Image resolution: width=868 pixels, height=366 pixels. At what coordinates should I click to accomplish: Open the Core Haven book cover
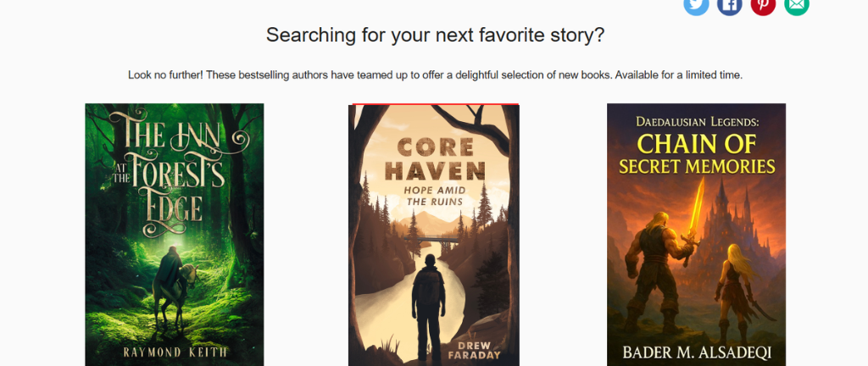click(433, 235)
